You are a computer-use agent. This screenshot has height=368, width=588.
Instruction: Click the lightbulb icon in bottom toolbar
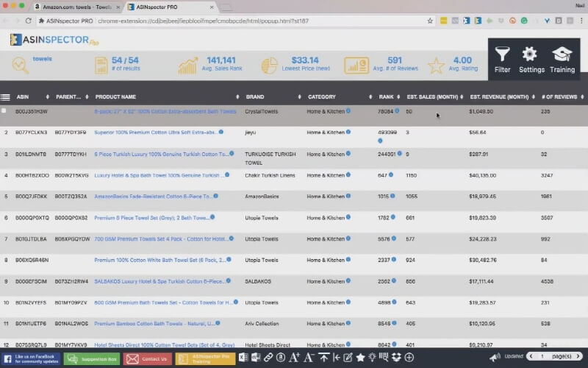click(x=372, y=357)
